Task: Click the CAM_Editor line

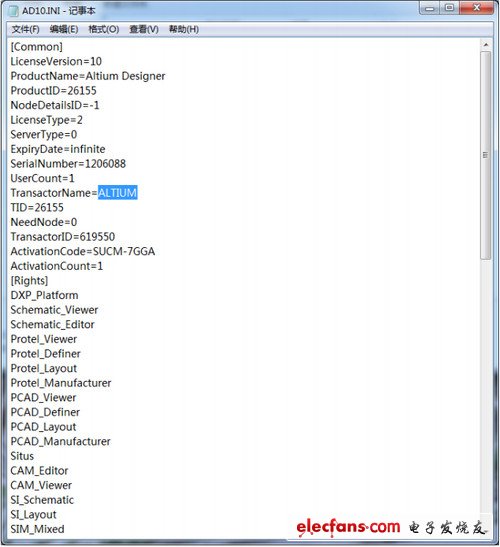Action: 39,471
